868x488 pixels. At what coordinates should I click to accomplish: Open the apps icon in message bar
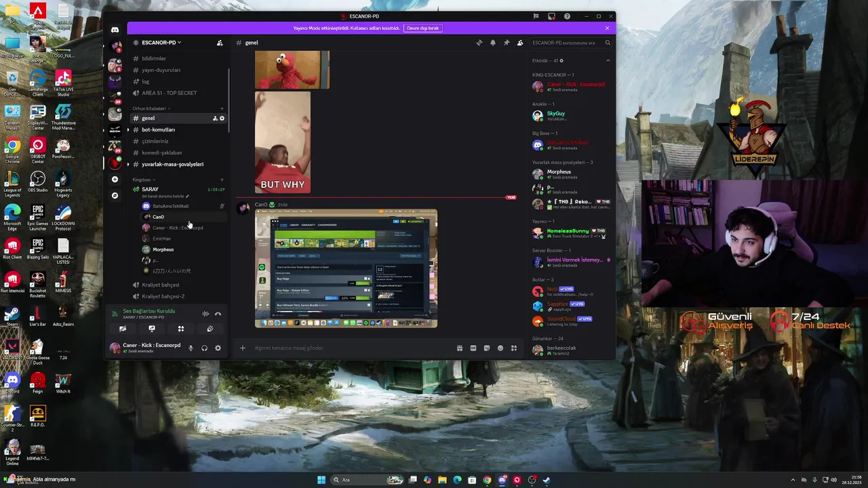514,348
